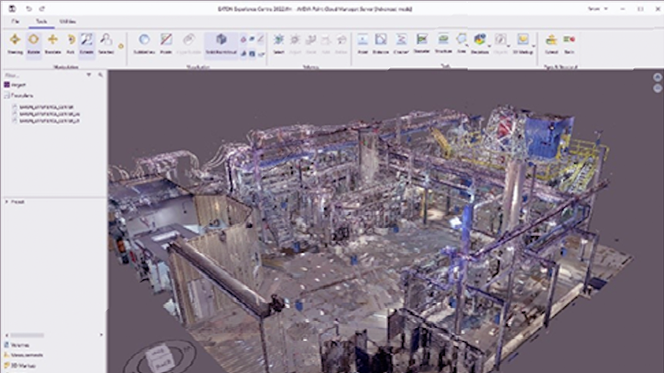Image resolution: width=664 pixels, height=373 pixels.
Task: Launch the Structure tool
Action: click(x=443, y=44)
